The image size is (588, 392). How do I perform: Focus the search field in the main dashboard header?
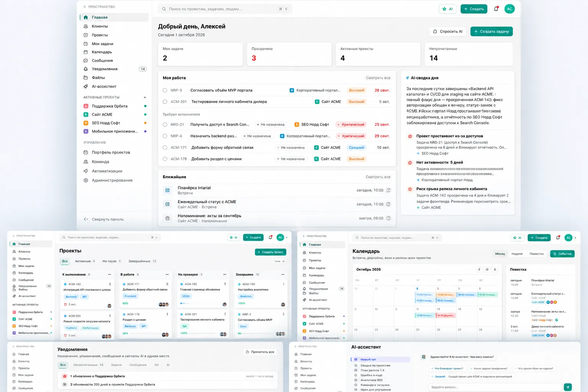(225, 9)
